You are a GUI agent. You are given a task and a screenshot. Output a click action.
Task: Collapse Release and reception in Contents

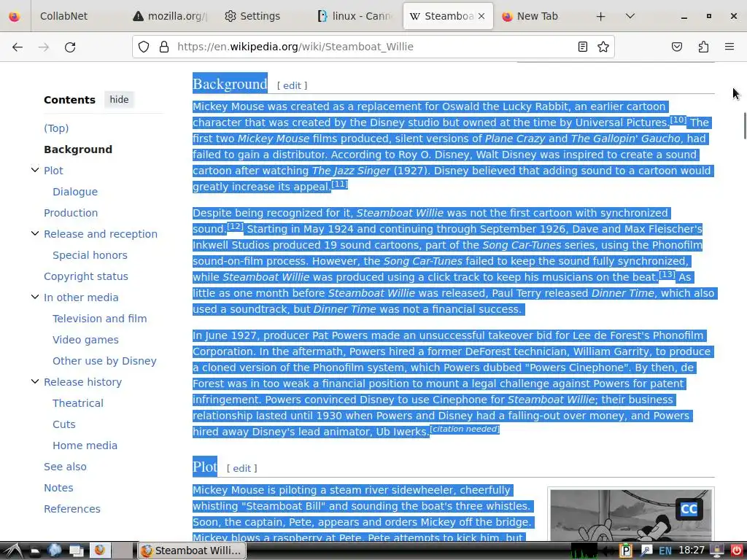pyautogui.click(x=35, y=233)
